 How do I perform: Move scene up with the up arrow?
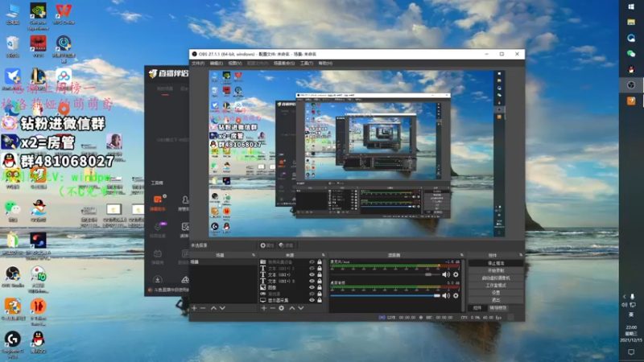[x=213, y=308]
